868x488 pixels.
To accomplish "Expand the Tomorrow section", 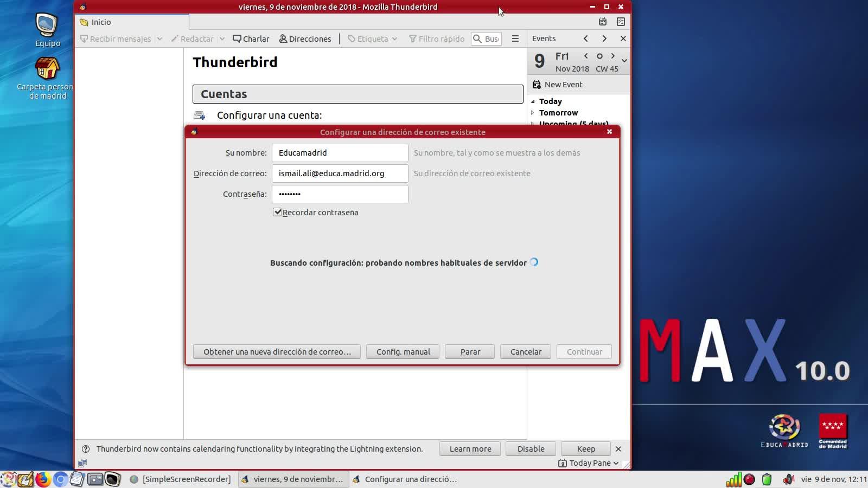I will 533,113.
